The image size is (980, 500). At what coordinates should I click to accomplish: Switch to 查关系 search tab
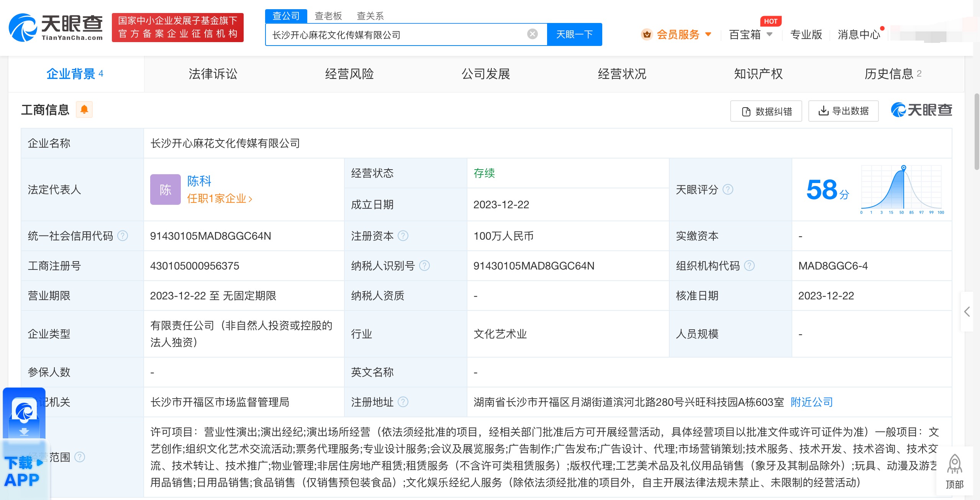[x=370, y=16]
